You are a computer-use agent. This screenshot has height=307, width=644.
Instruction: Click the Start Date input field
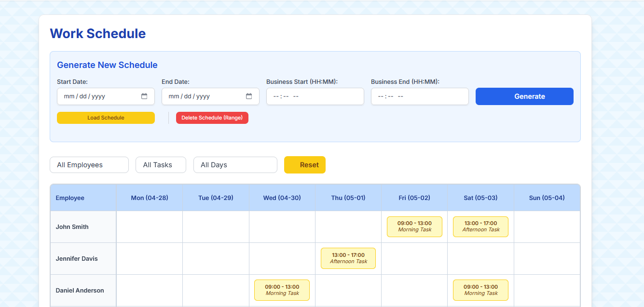click(x=106, y=96)
